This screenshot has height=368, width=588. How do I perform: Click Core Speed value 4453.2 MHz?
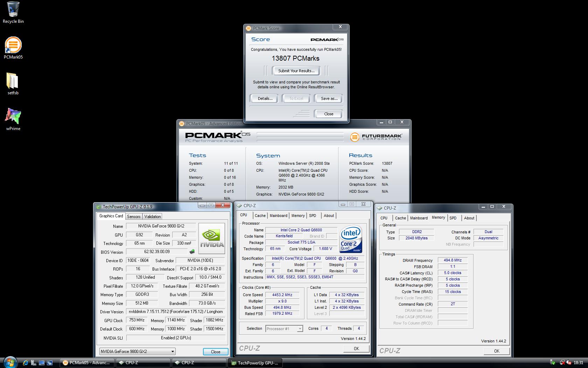pos(282,295)
